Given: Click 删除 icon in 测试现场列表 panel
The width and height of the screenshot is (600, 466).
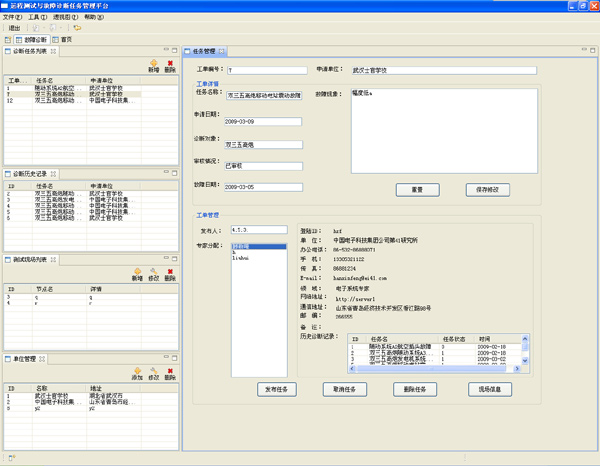Looking at the screenshot, I should click(170, 272).
